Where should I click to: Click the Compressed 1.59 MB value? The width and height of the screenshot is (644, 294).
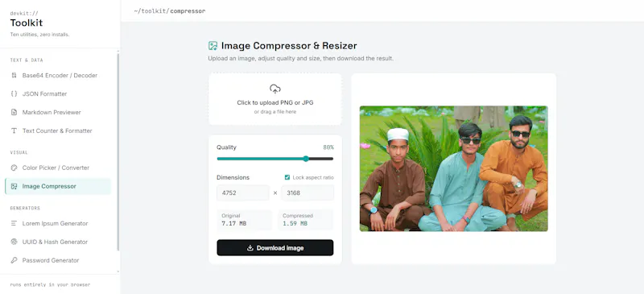tap(295, 224)
